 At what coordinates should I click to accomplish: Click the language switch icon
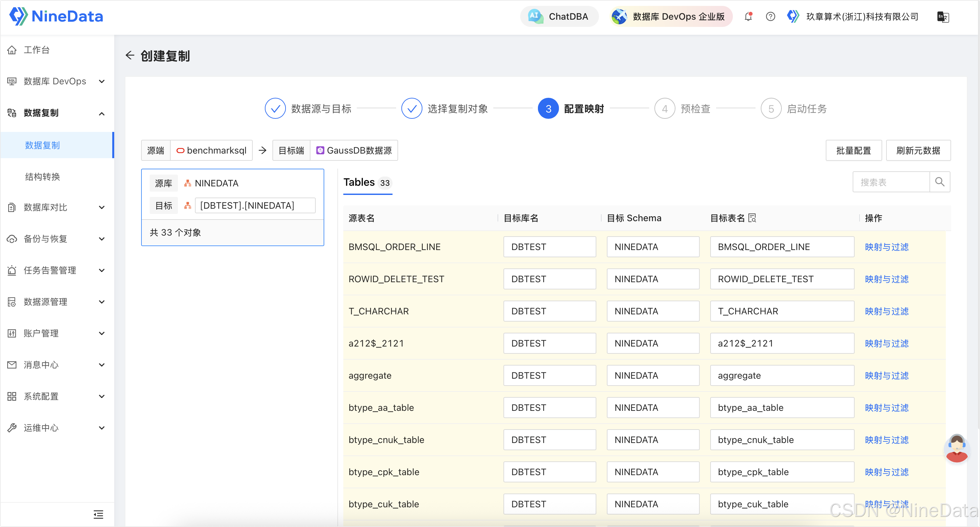pos(943,17)
